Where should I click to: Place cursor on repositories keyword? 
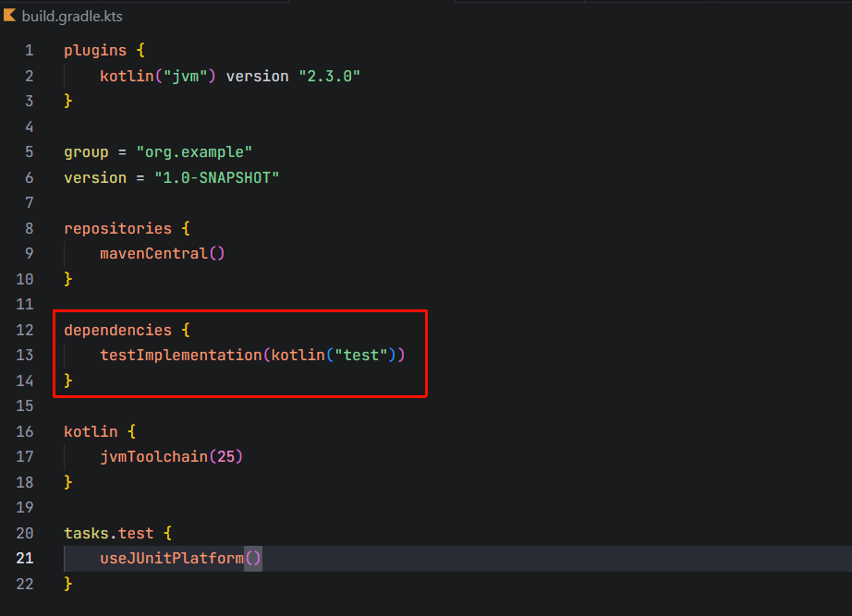pyautogui.click(x=117, y=228)
